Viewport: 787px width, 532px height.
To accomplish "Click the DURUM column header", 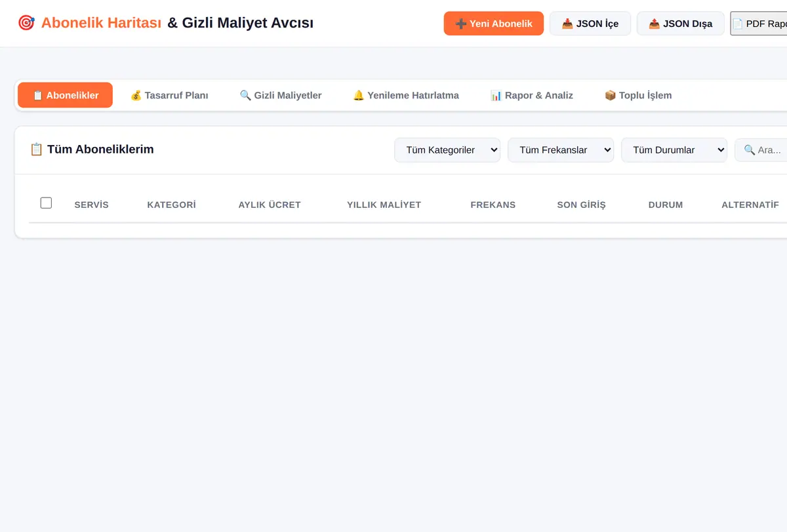I will [666, 205].
